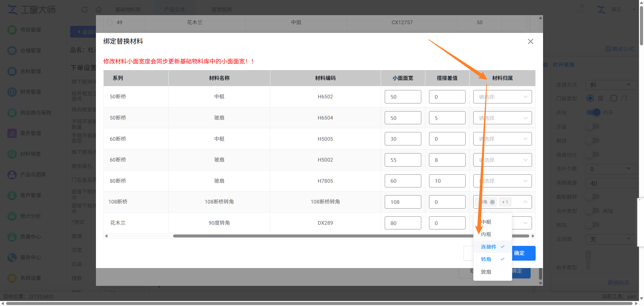Open the 项目管理 sidebar icon
This screenshot has width=644, height=306.
(x=12, y=30)
